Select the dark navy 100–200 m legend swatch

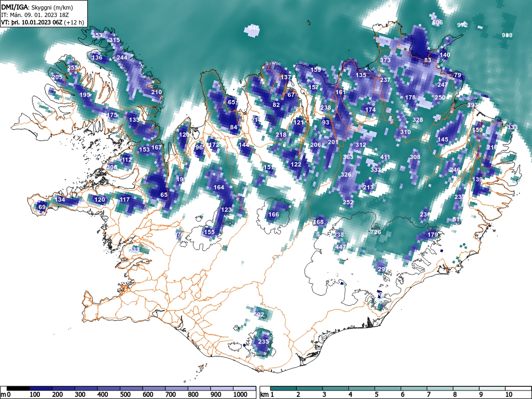click(x=41, y=388)
